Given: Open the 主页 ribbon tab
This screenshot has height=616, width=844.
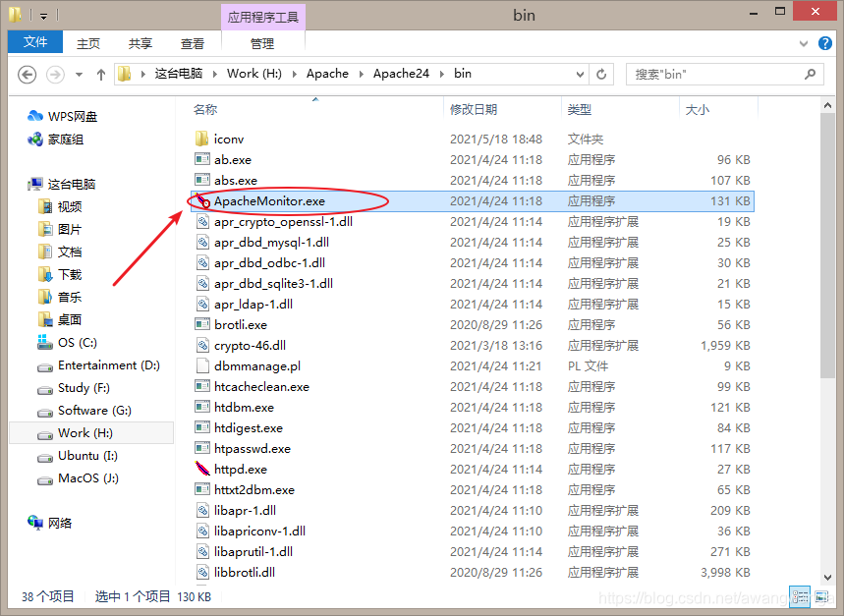Looking at the screenshot, I should 88,43.
